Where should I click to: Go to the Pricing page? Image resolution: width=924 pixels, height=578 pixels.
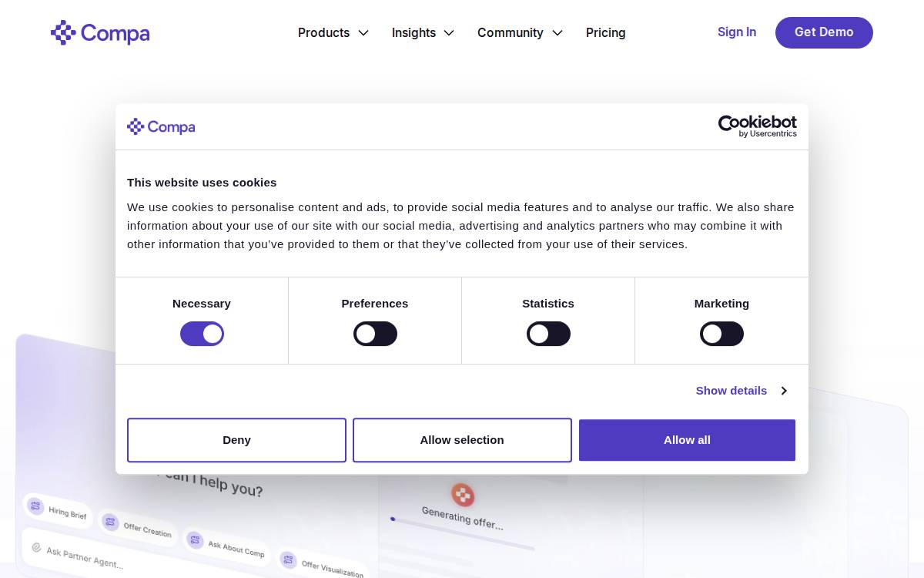[x=606, y=32]
